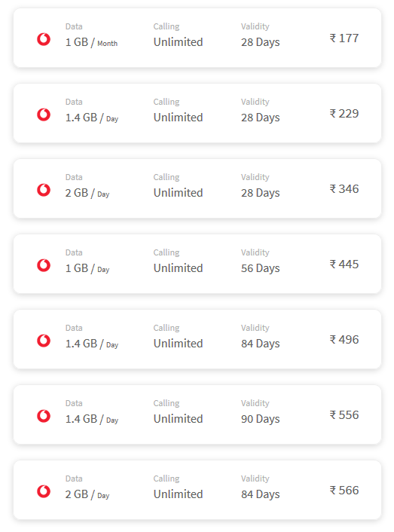The width and height of the screenshot is (394, 532).
Task: Open the 56 Days validity plan card
Action: pyautogui.click(x=197, y=264)
